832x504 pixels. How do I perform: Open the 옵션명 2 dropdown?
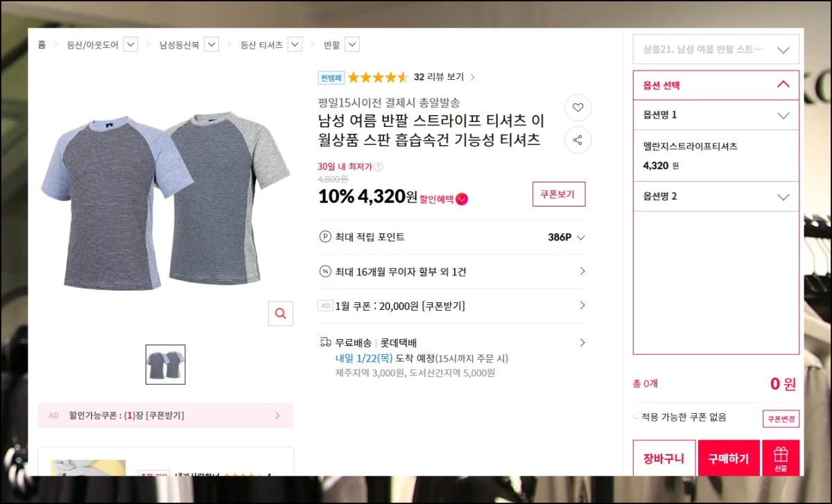tap(783, 197)
